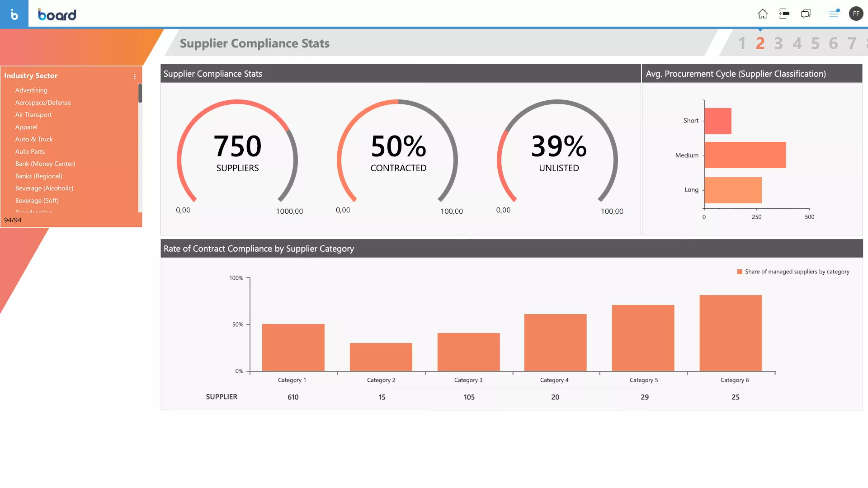Click the board wordmark logo
The image size is (868, 488).
(57, 15)
